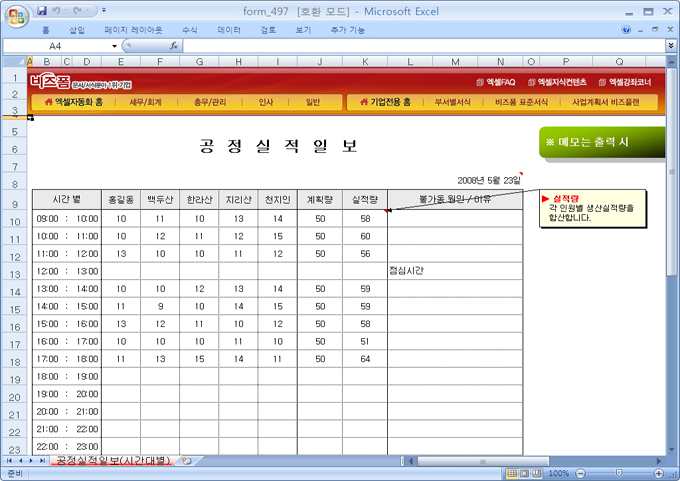Click the Insert Function fx icon
Viewport: 680px width, 481px height.
click(x=174, y=46)
